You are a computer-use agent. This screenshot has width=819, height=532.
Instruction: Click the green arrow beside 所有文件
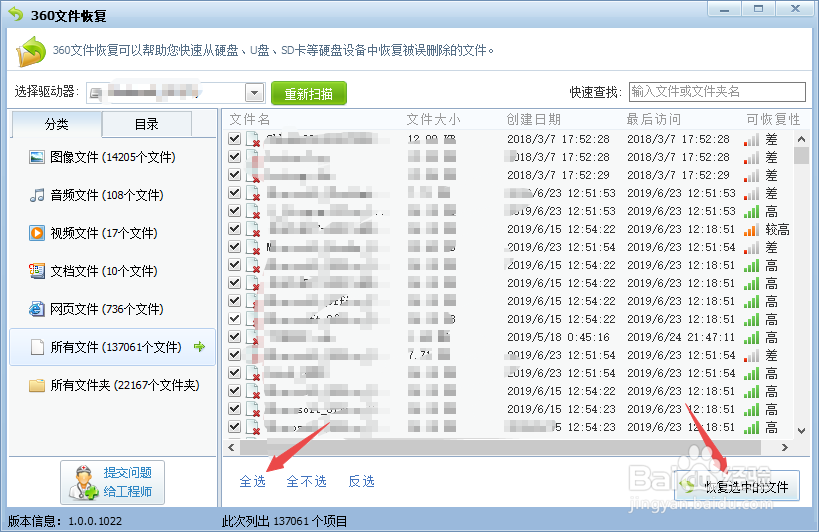pos(199,347)
